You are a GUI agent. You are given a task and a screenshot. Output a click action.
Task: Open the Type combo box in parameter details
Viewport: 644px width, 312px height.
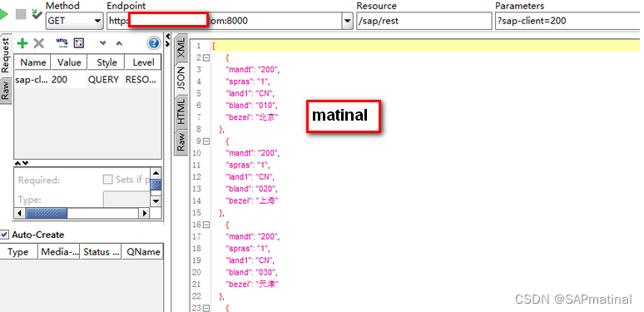pos(126,200)
